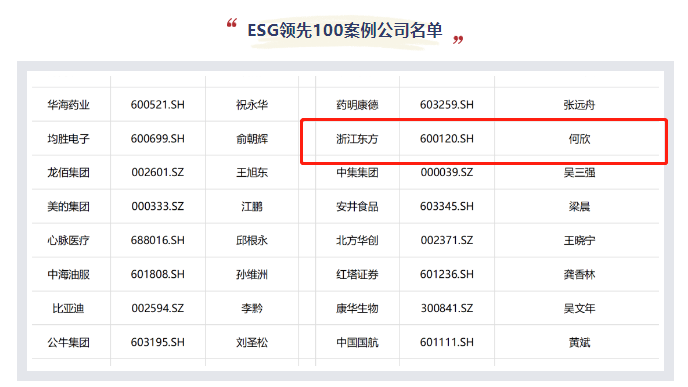The height and width of the screenshot is (387, 688).
Task: Click the highlighted 浙江东方 cell
Action: point(357,139)
